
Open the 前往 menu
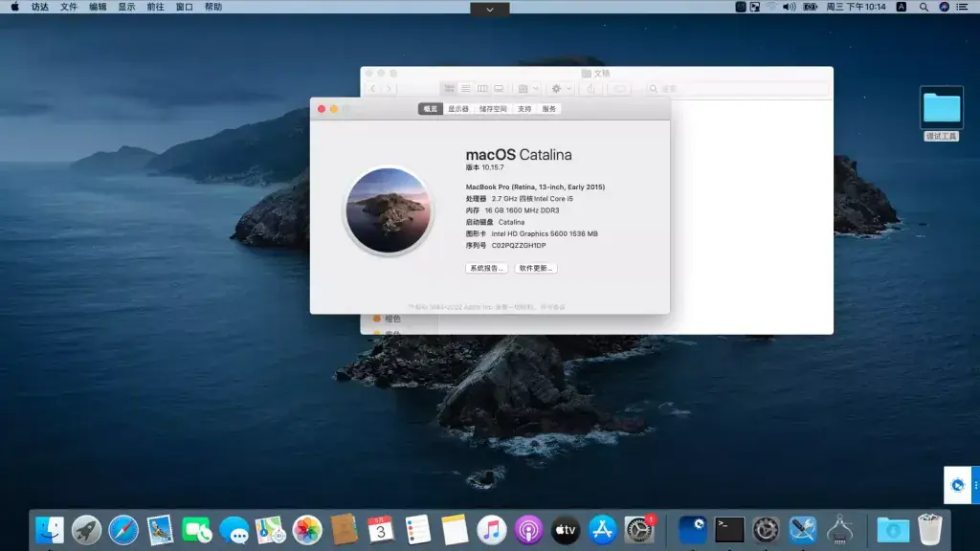pyautogui.click(x=156, y=7)
